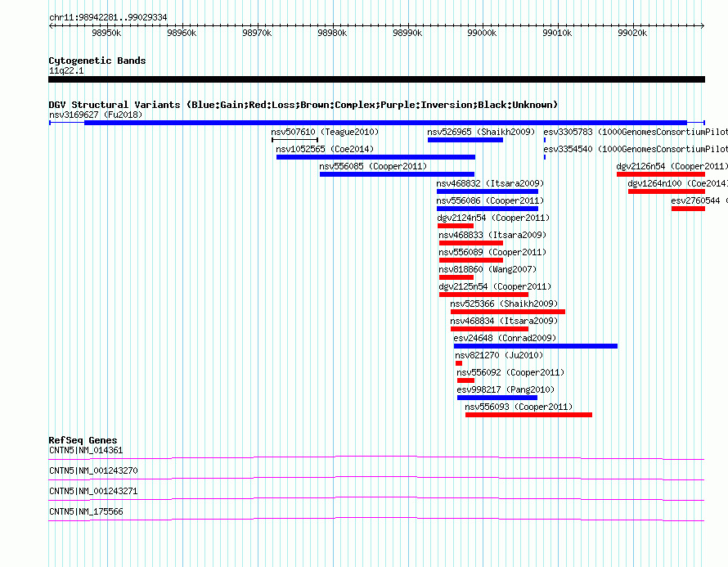Click the DGV Structural Variants track title

(x=303, y=105)
